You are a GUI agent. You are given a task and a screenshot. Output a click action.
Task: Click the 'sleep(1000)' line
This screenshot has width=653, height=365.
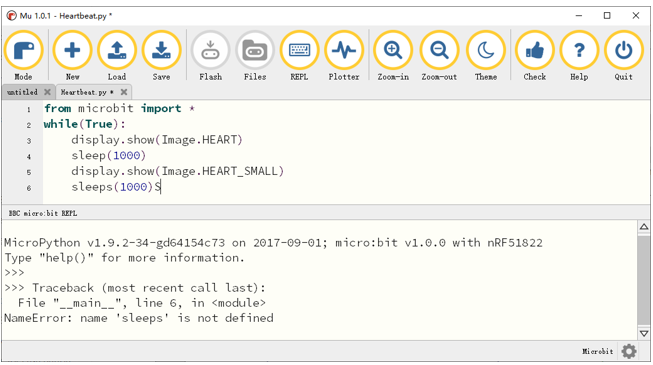pos(108,156)
